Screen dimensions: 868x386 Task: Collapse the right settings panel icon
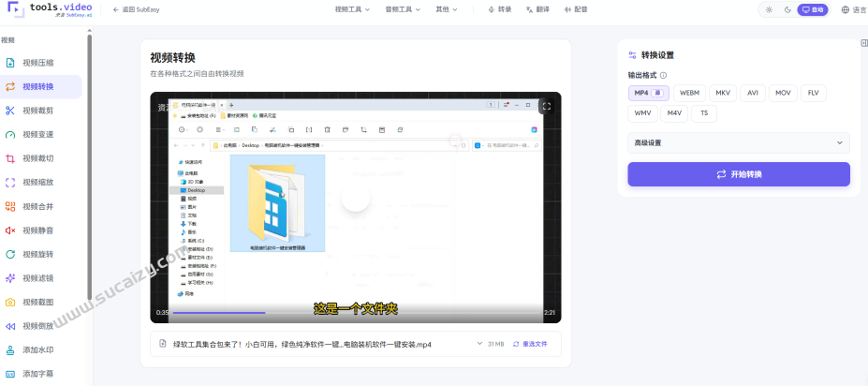(x=864, y=43)
